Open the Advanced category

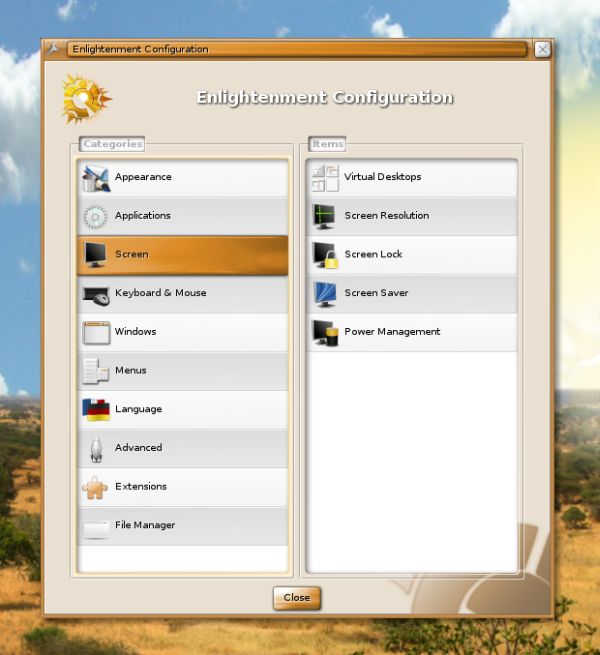183,448
